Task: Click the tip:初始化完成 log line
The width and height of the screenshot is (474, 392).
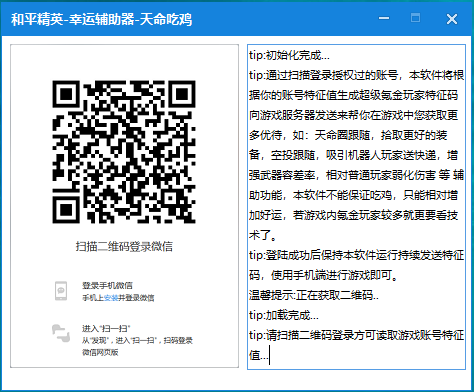Action: coord(289,55)
